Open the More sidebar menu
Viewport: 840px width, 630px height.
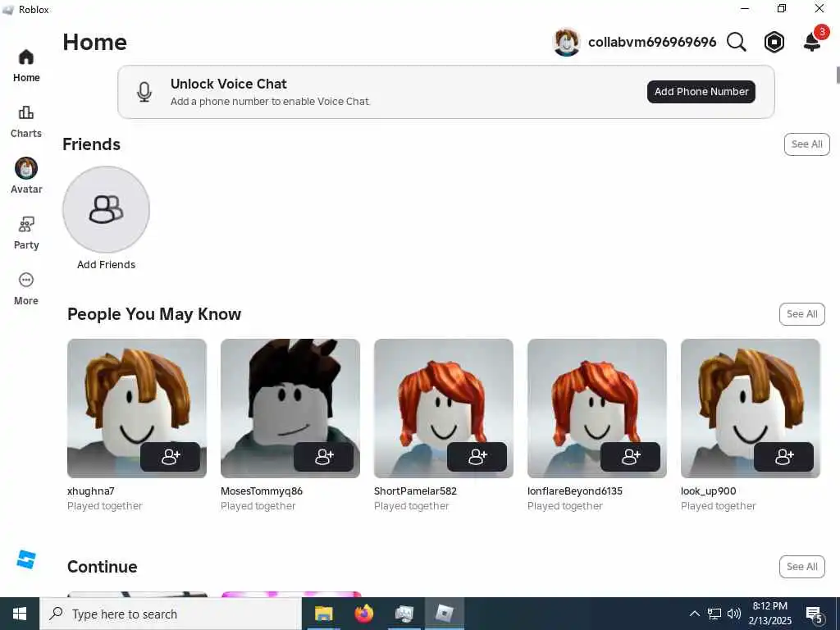(25, 280)
